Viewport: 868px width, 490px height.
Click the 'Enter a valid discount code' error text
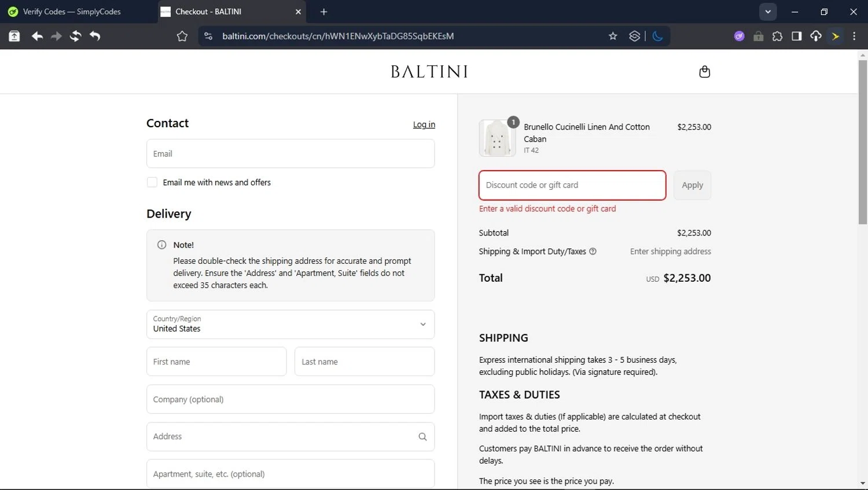click(547, 209)
